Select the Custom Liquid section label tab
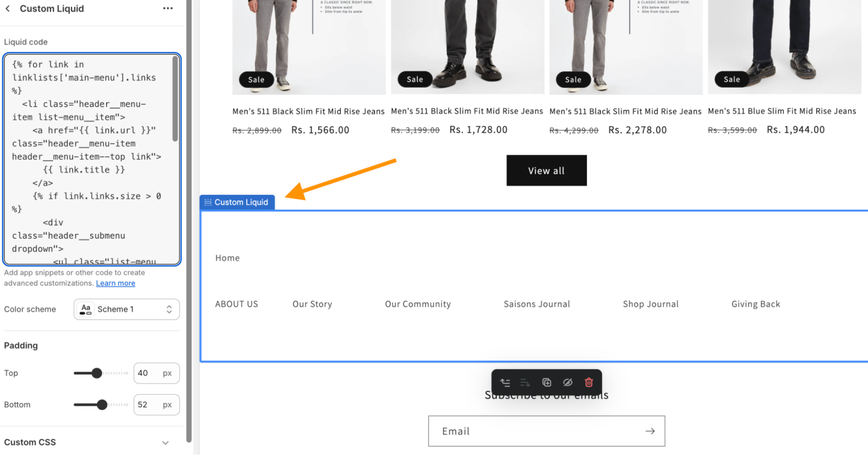 [237, 202]
